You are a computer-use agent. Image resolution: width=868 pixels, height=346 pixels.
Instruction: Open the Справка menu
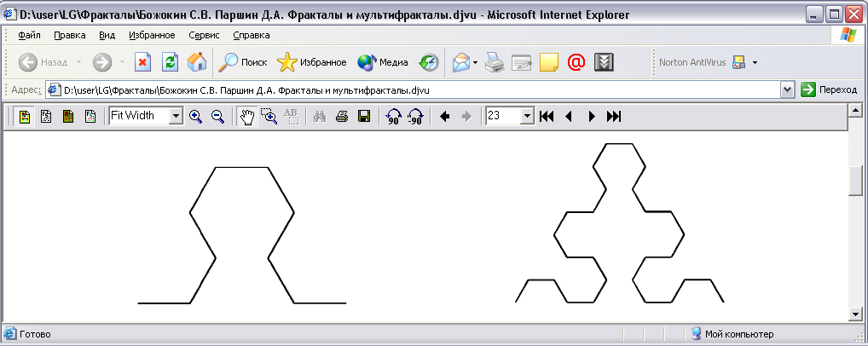[252, 36]
